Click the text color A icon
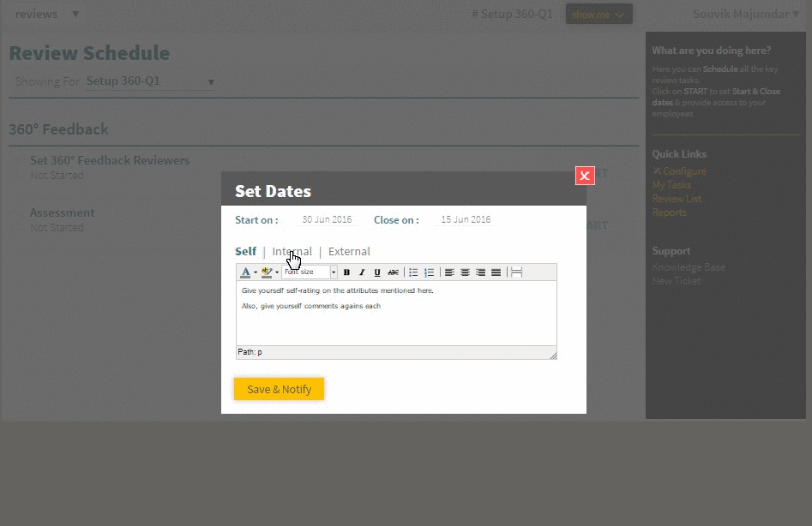Screen dimensions: 812x526 [245, 272]
